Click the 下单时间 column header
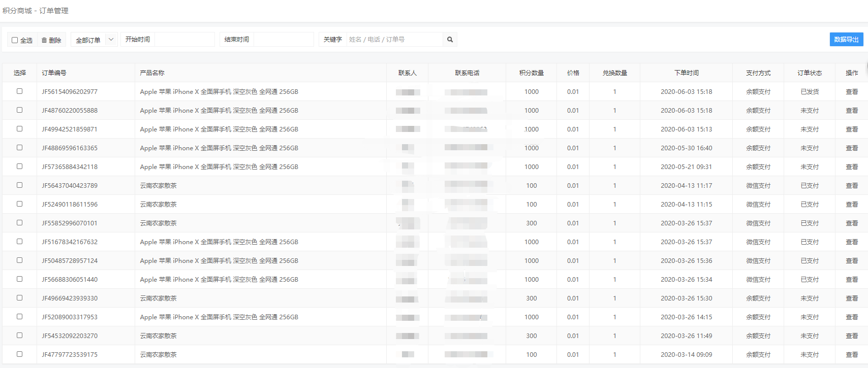The width and height of the screenshot is (868, 368). [686, 73]
